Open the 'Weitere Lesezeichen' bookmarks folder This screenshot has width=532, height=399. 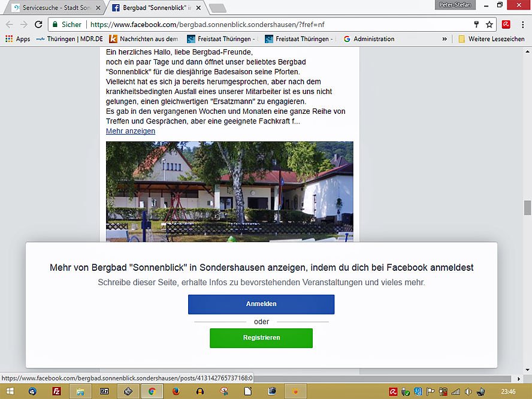tap(491, 39)
